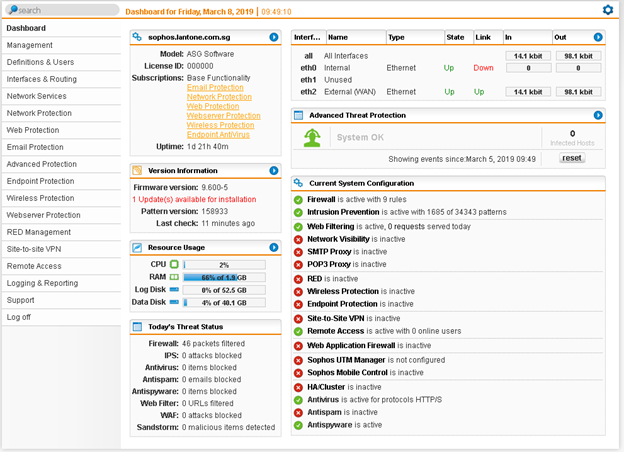Click the red X next to POP3 Proxy
The width and height of the screenshot is (624, 452).
pos(298,265)
